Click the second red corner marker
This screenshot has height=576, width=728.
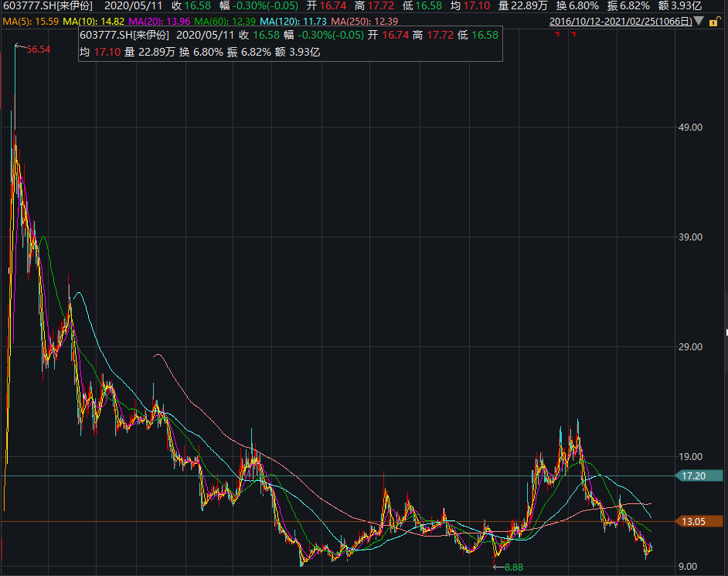573,34
